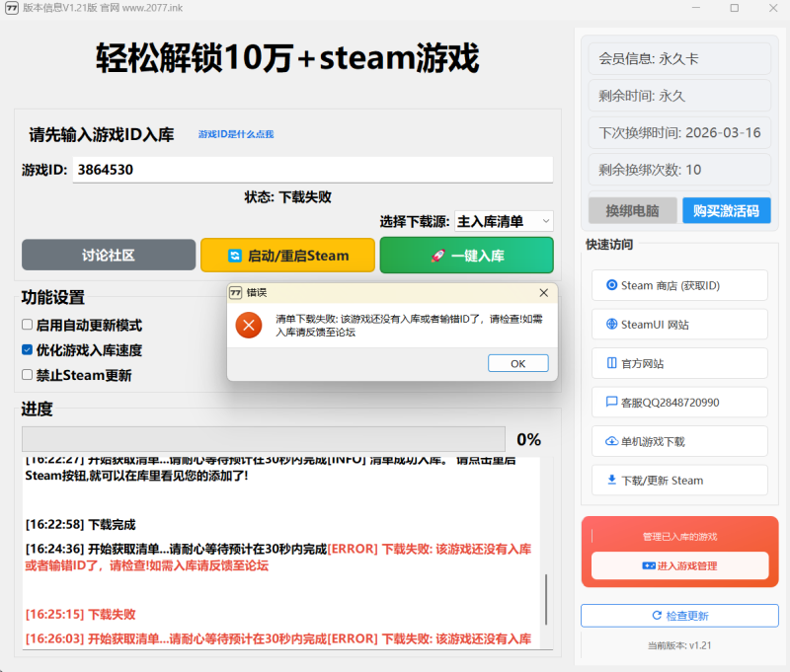Visit the 官方网站 official site
This screenshot has height=672, width=790.
pos(678,363)
